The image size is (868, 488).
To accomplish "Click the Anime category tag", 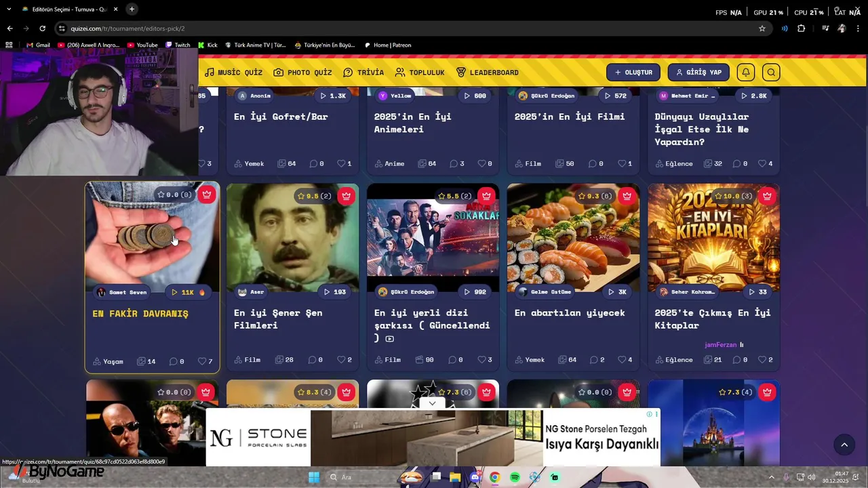I will click(389, 163).
